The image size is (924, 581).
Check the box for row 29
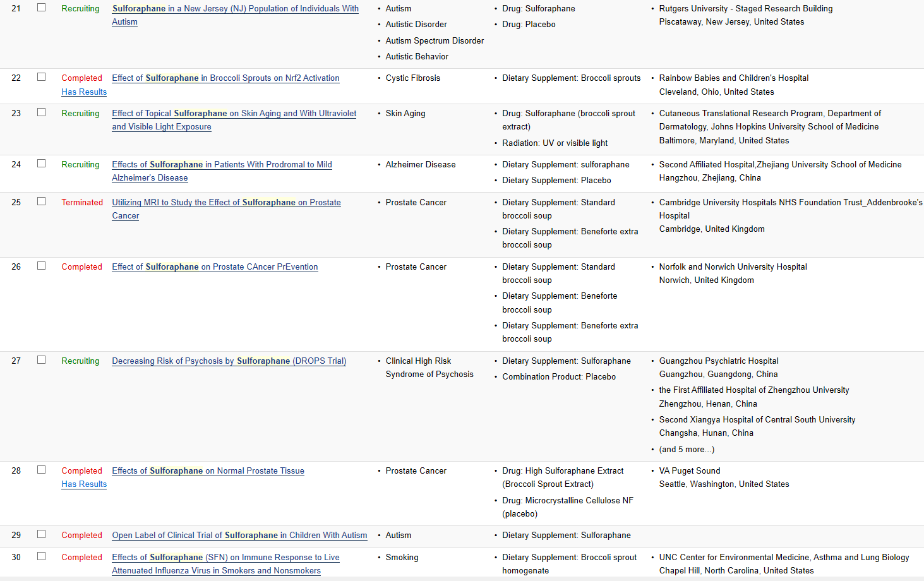pyautogui.click(x=42, y=534)
